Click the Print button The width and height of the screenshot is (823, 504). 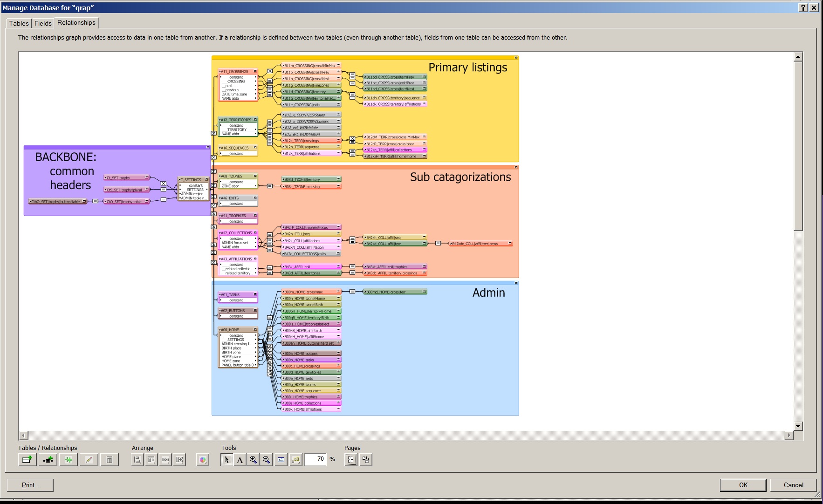click(30, 485)
